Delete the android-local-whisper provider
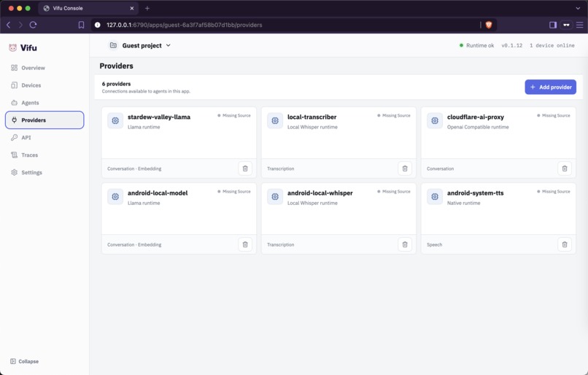 405,244
